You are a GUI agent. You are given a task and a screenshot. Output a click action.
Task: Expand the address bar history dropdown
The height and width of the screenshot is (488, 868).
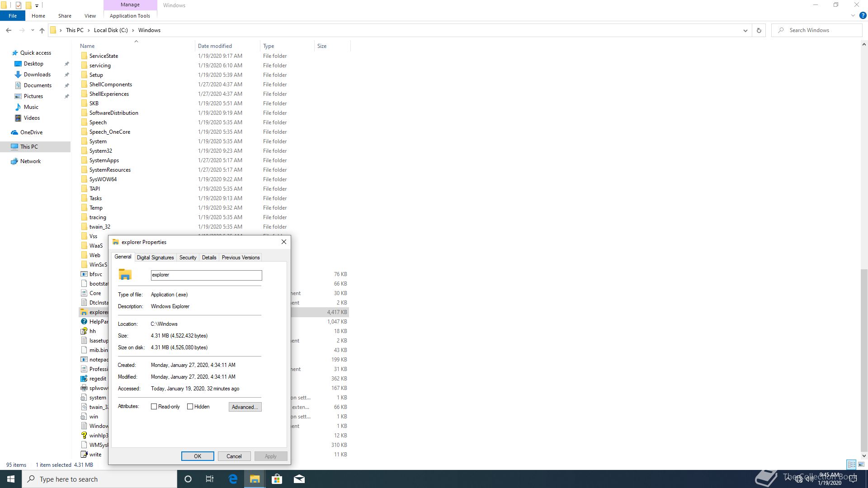point(745,30)
